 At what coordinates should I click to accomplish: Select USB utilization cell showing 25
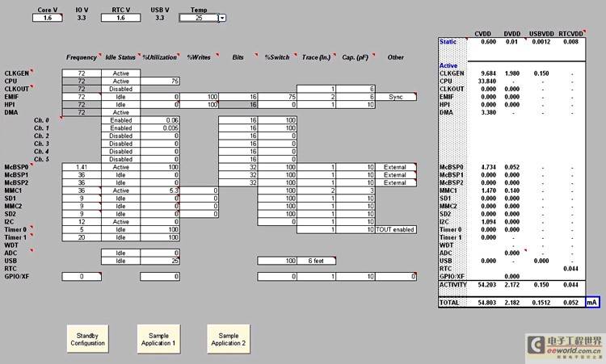[x=160, y=261]
